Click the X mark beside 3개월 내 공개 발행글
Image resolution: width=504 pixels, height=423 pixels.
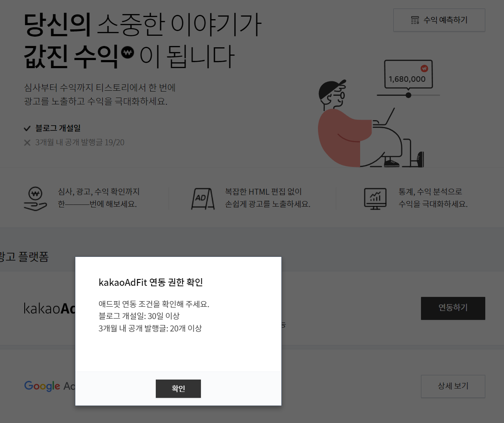(x=27, y=143)
